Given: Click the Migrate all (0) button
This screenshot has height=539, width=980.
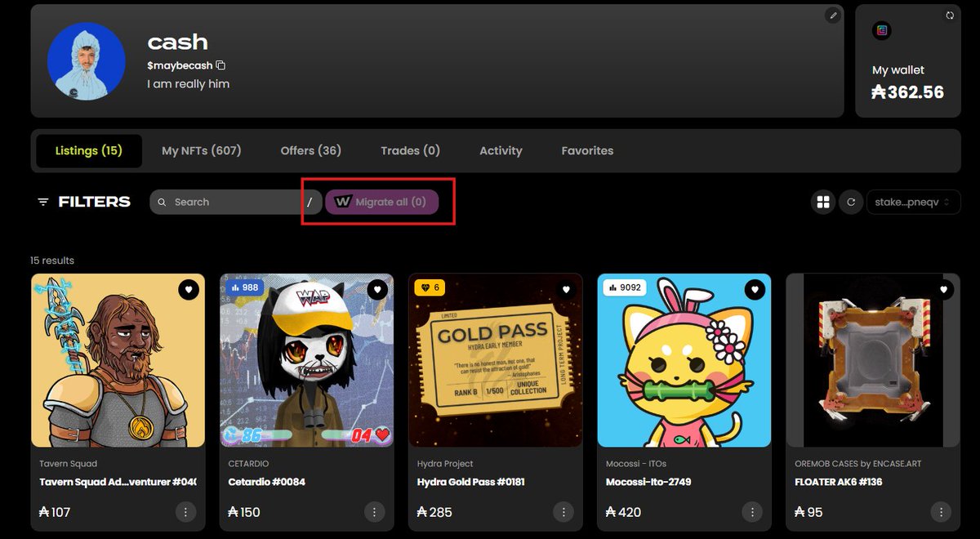Looking at the screenshot, I should click(x=381, y=202).
